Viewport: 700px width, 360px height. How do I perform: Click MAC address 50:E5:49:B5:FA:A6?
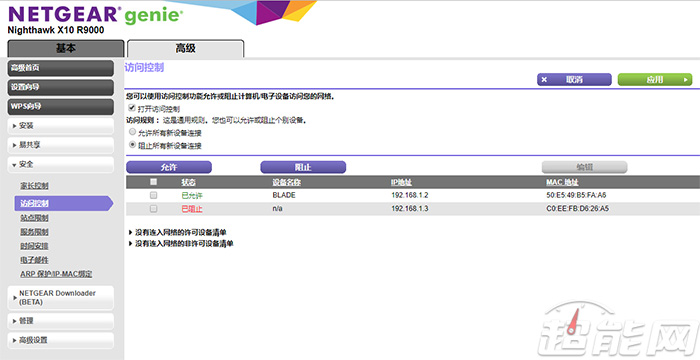pyautogui.click(x=576, y=195)
